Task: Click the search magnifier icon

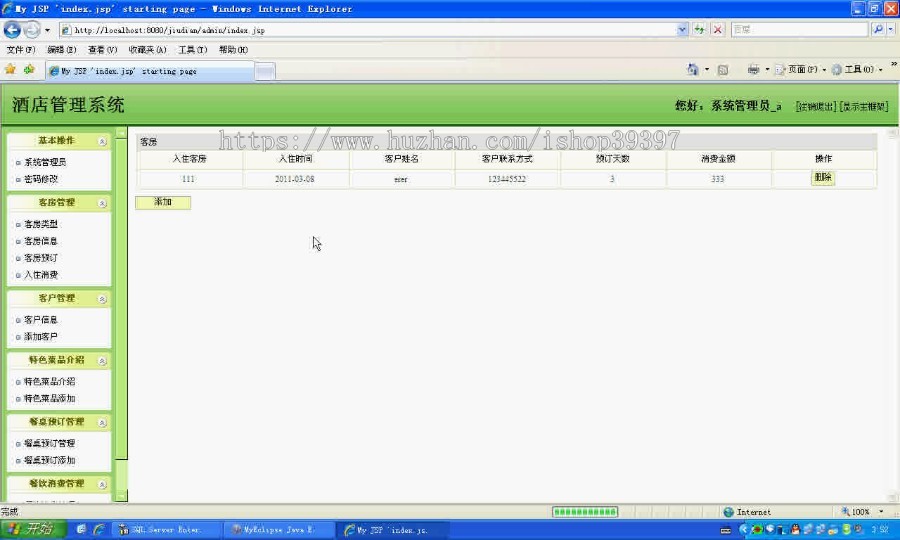Action: 877,29
